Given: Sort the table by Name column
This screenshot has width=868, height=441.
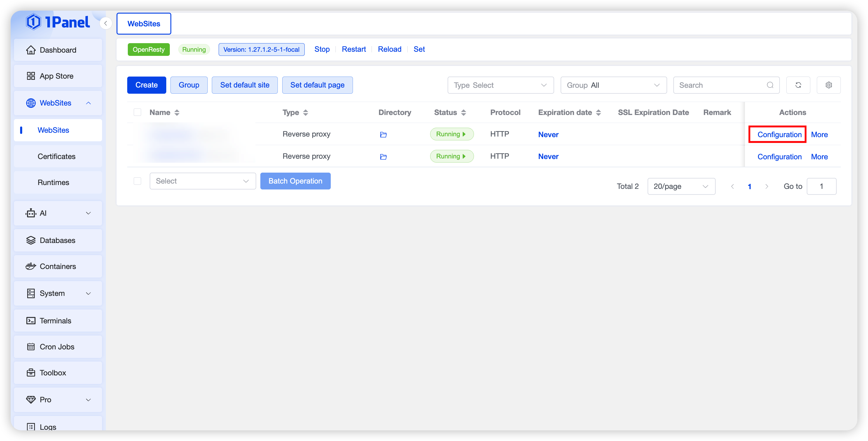Looking at the screenshot, I should 177,112.
